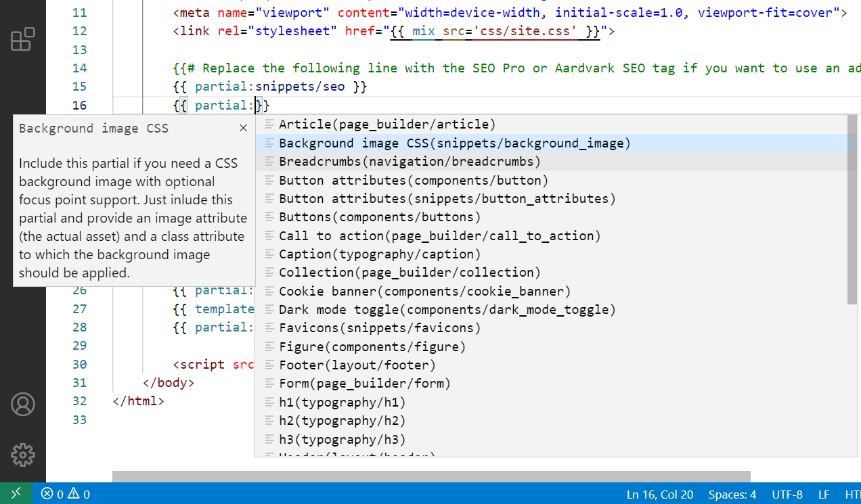Click the <script tag on line 30

coord(199,365)
